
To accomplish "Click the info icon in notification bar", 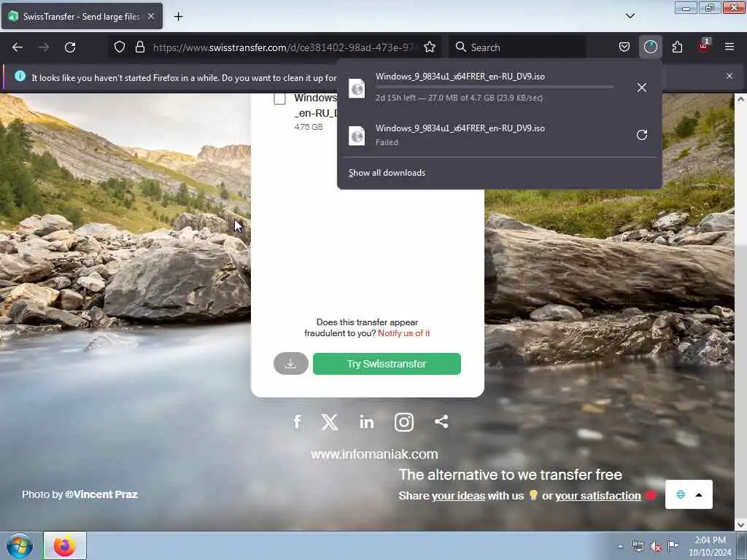I will click(20, 76).
